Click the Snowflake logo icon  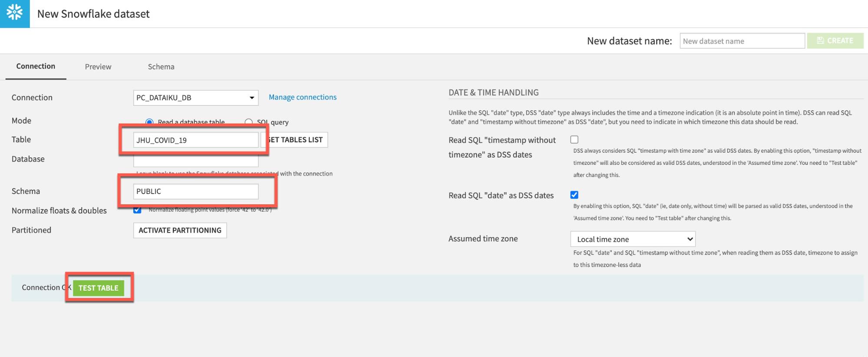point(15,13)
